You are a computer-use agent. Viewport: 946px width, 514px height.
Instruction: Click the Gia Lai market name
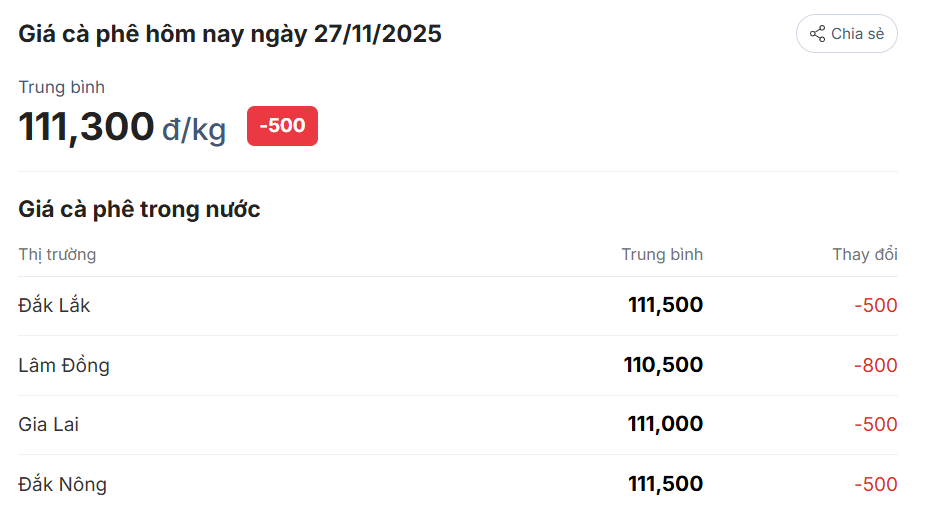tap(48, 425)
